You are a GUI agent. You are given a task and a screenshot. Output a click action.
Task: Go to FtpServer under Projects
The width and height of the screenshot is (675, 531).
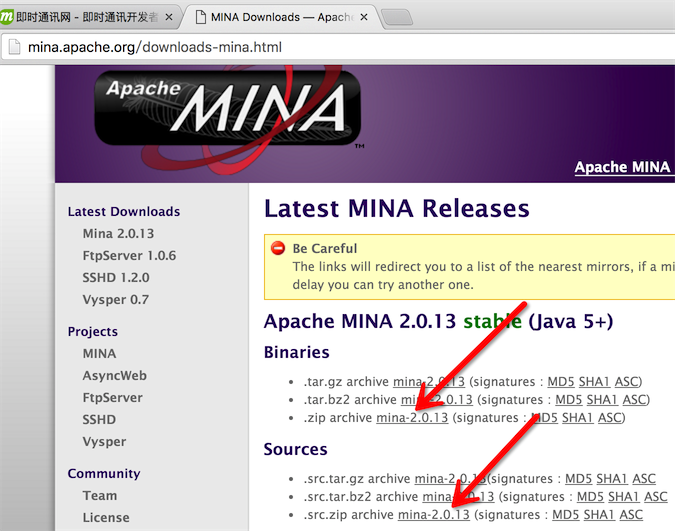coord(112,397)
